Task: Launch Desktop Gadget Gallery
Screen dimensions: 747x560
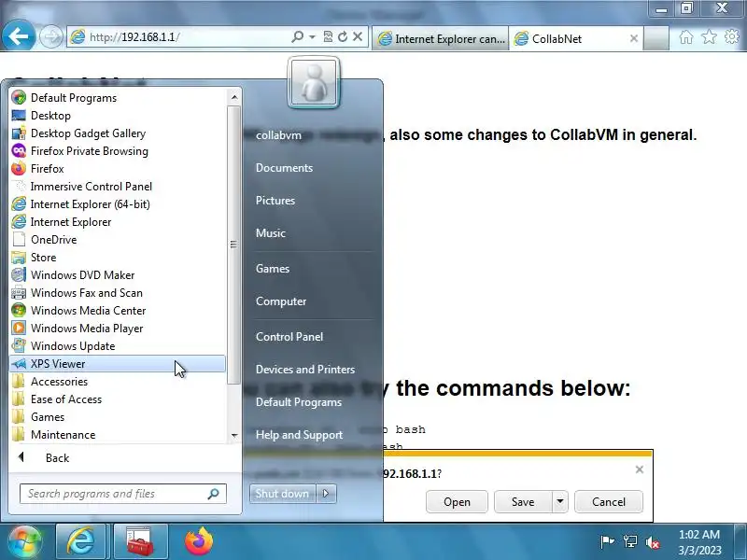Action: click(x=117, y=133)
